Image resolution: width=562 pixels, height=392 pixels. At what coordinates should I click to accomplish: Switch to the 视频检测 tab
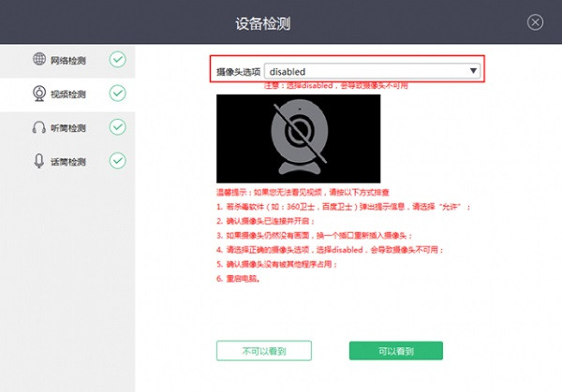[x=72, y=94]
